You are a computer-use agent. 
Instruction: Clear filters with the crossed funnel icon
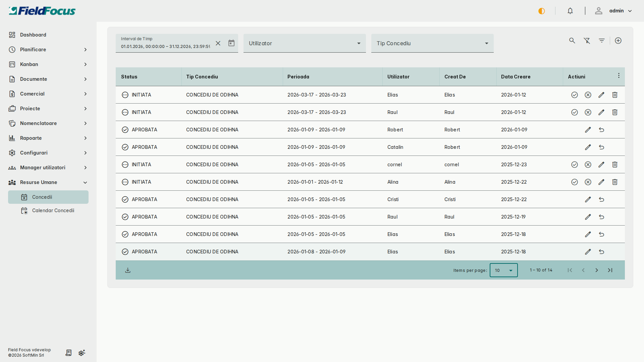click(587, 41)
